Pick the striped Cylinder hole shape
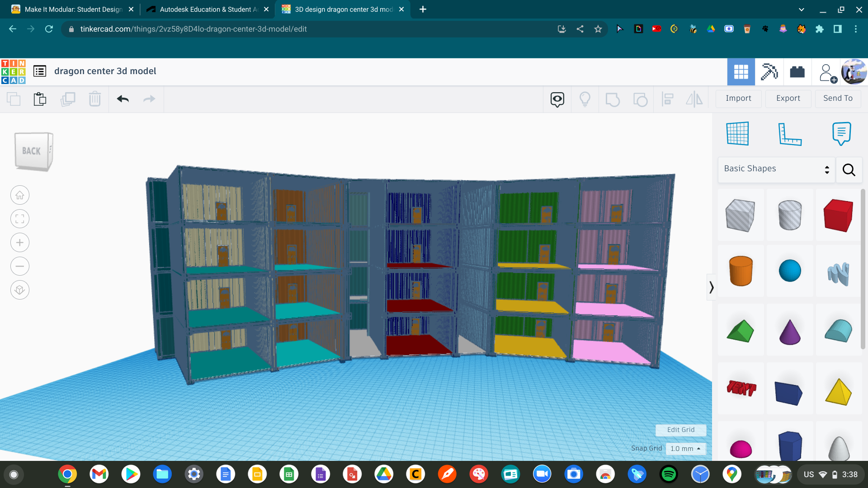This screenshot has height=488, width=868. point(790,216)
